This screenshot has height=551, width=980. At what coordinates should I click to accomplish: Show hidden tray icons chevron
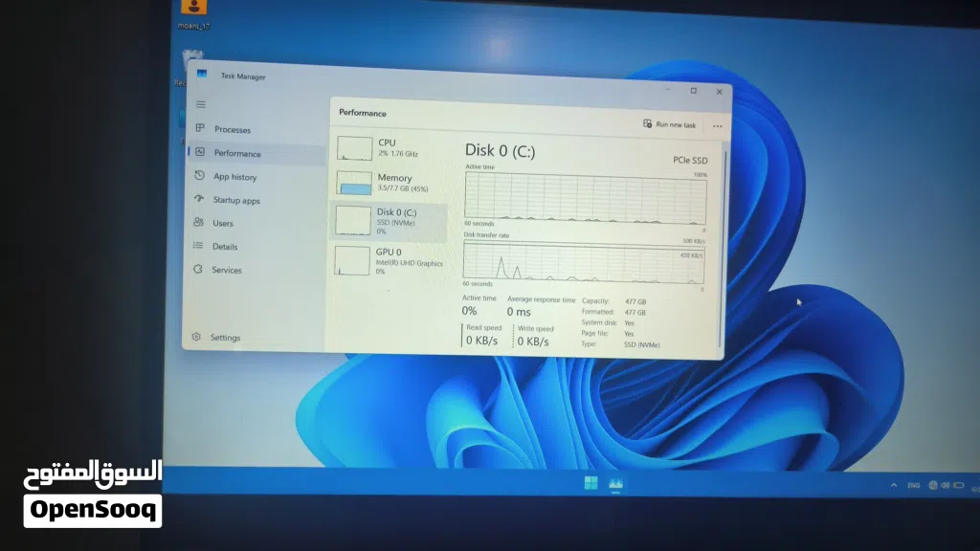point(894,485)
